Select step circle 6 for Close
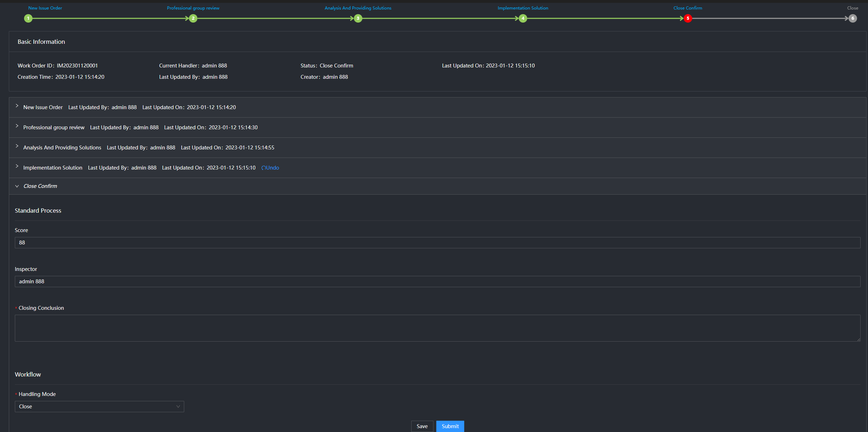 pos(852,18)
